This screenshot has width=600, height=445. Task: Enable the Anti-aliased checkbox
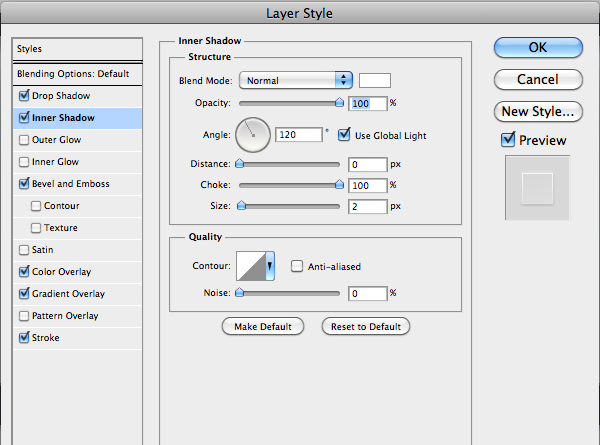coord(297,266)
